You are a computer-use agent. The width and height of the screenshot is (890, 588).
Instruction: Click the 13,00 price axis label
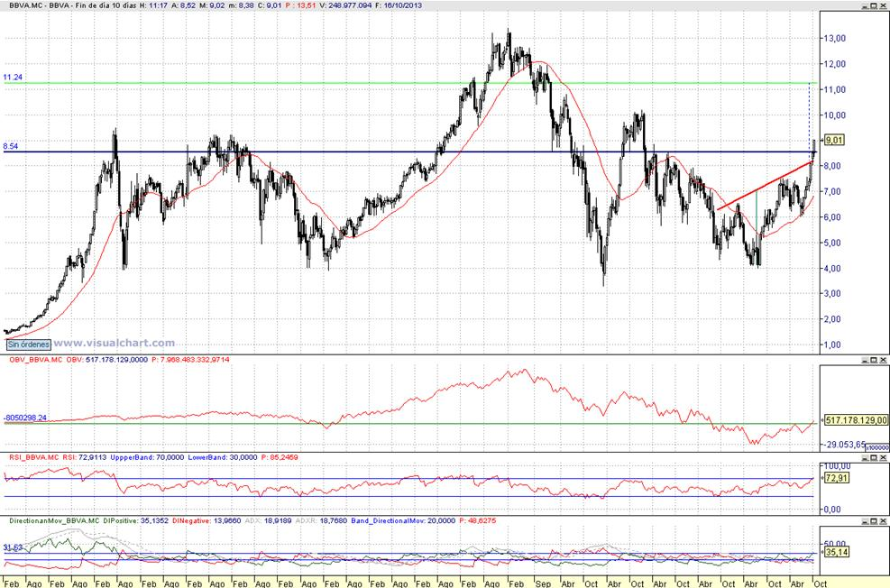coord(834,38)
